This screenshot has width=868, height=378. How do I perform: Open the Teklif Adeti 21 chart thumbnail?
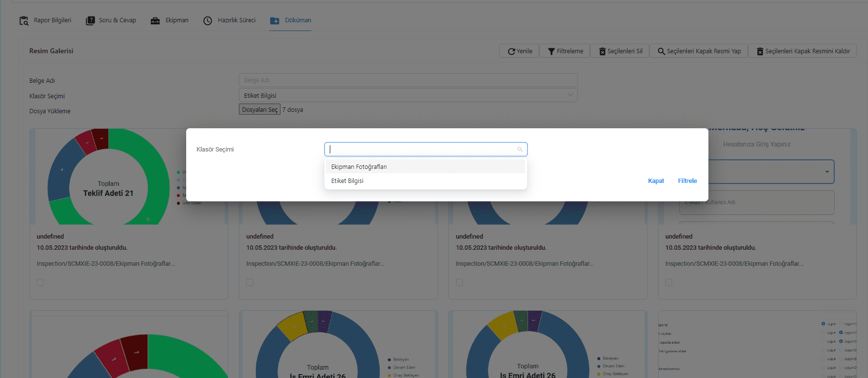129,176
